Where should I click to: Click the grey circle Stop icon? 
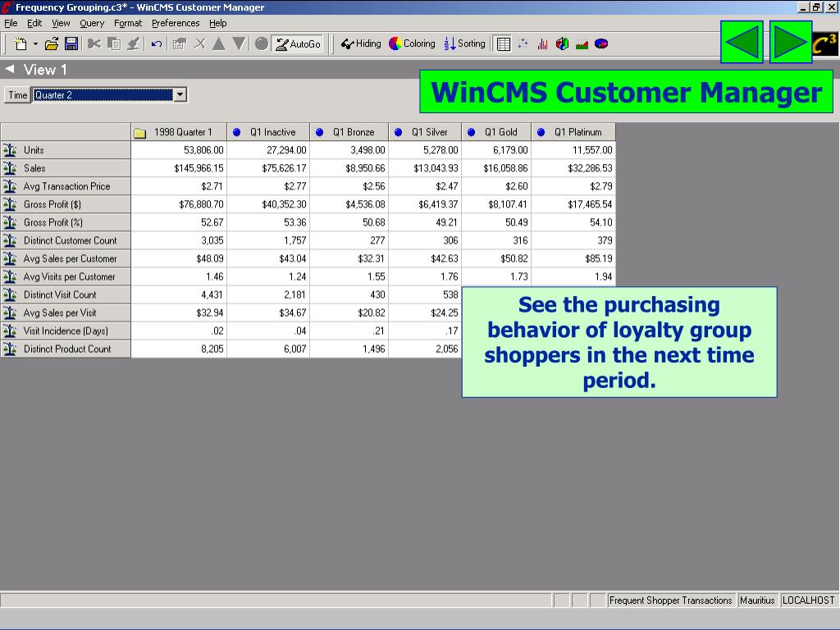click(262, 44)
